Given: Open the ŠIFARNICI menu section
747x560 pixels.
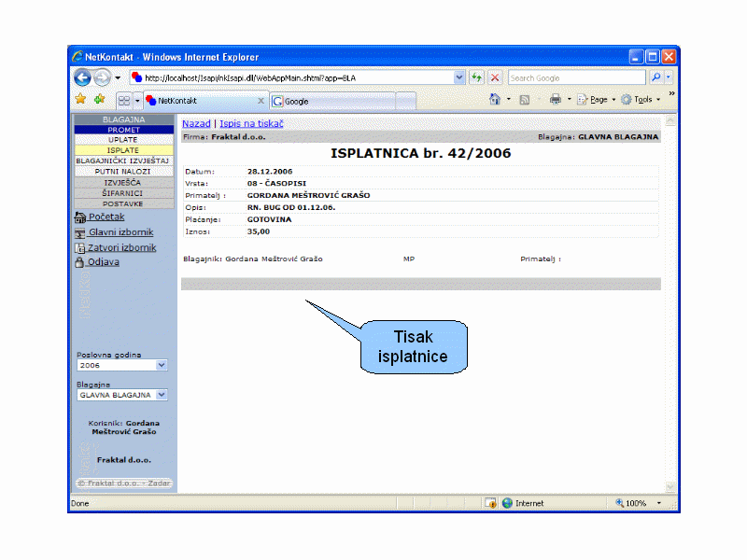Looking at the screenshot, I should [123, 193].
